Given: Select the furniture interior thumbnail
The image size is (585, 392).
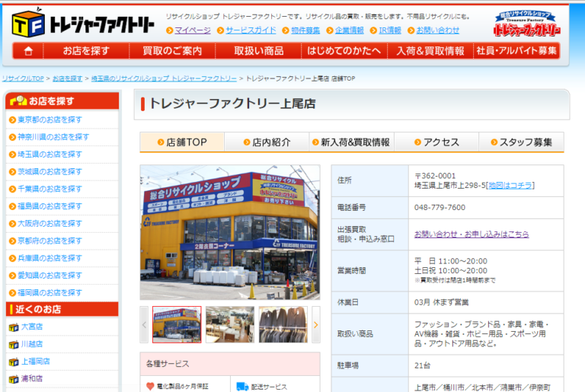Looking at the screenshot, I should [230, 324].
